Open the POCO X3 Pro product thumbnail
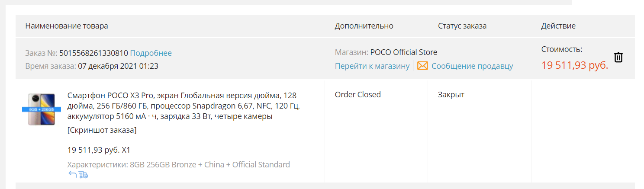This screenshot has width=644, height=189. click(x=39, y=109)
